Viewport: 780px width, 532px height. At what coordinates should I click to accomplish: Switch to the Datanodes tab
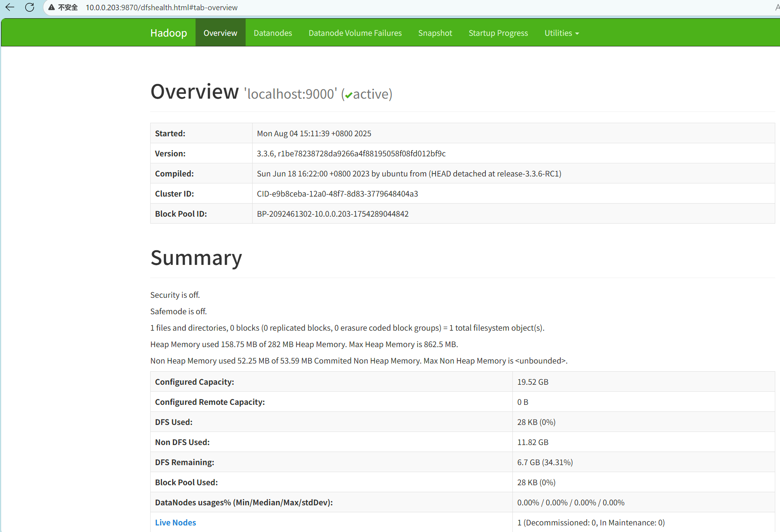coord(273,33)
